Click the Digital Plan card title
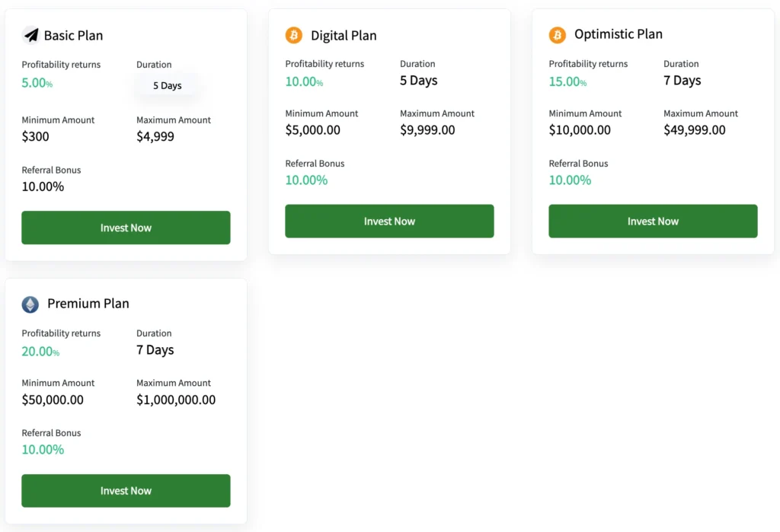Screen dimensions: 780x532 click(344, 35)
